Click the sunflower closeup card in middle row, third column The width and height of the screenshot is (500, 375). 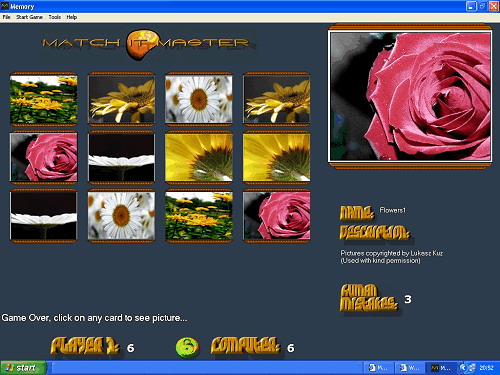click(199, 157)
